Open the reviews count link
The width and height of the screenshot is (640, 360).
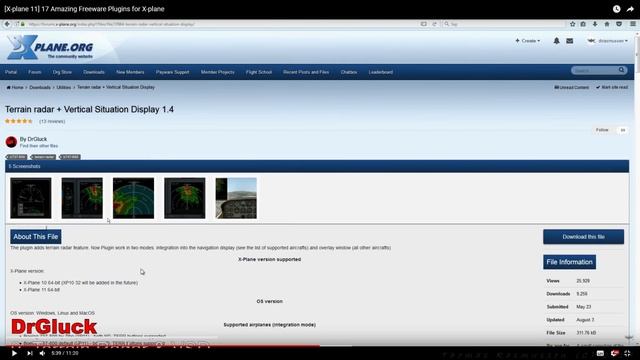(x=52, y=121)
